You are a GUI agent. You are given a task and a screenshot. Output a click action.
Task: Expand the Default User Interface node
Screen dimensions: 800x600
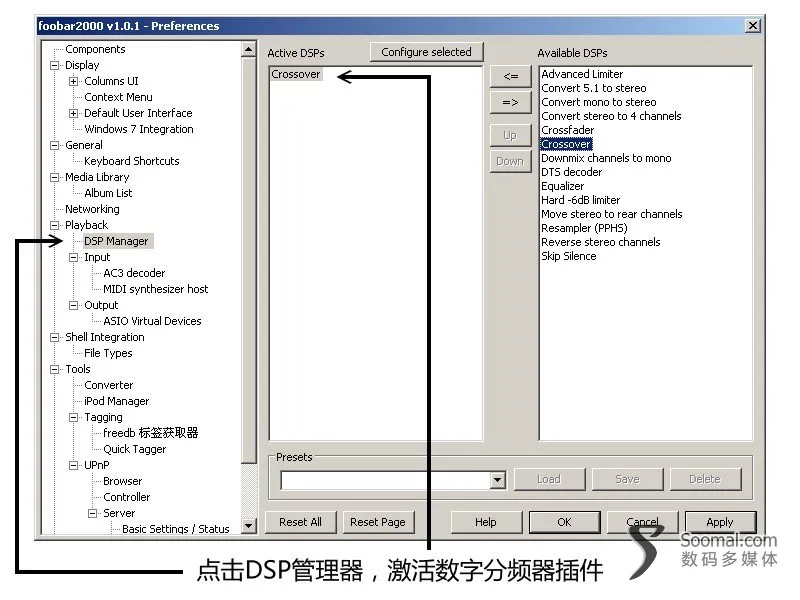(73, 113)
